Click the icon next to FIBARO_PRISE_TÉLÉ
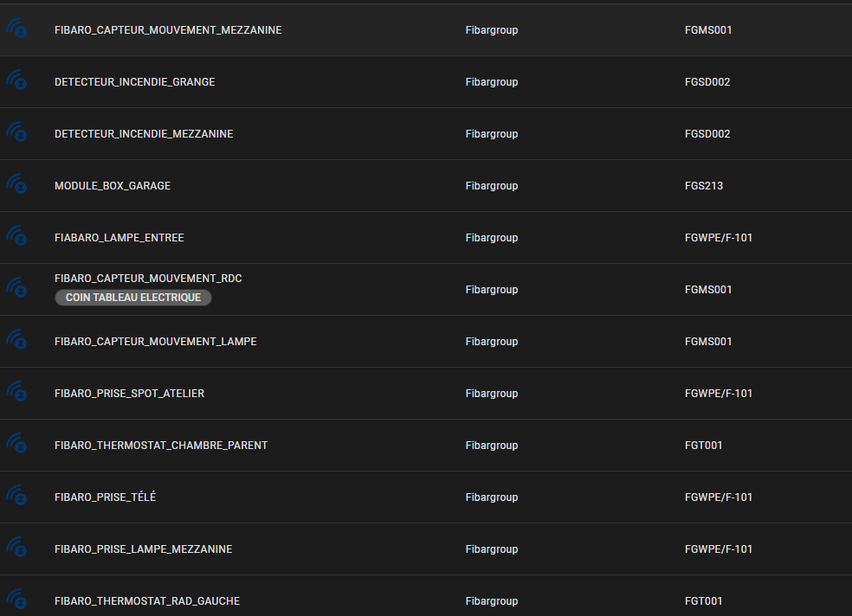Image resolution: width=852 pixels, height=616 pixels. coord(16,496)
